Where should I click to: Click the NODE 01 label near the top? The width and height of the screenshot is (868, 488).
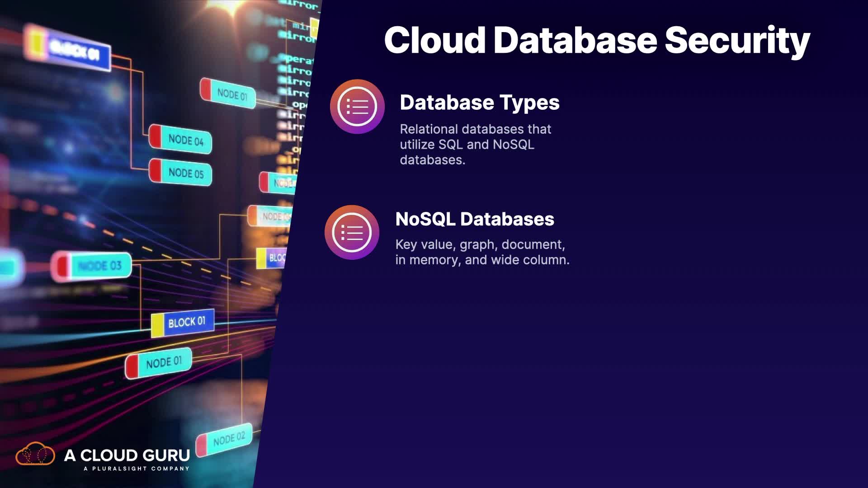pos(232,94)
